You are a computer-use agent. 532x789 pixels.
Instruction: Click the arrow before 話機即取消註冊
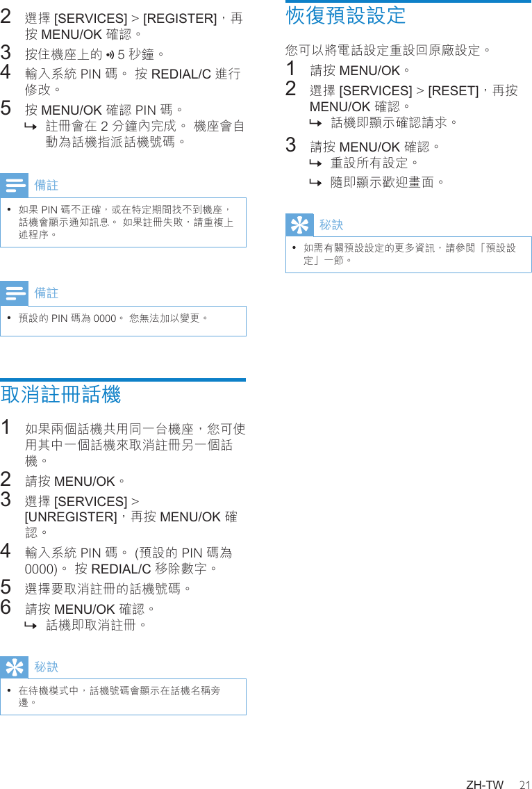click(31, 626)
